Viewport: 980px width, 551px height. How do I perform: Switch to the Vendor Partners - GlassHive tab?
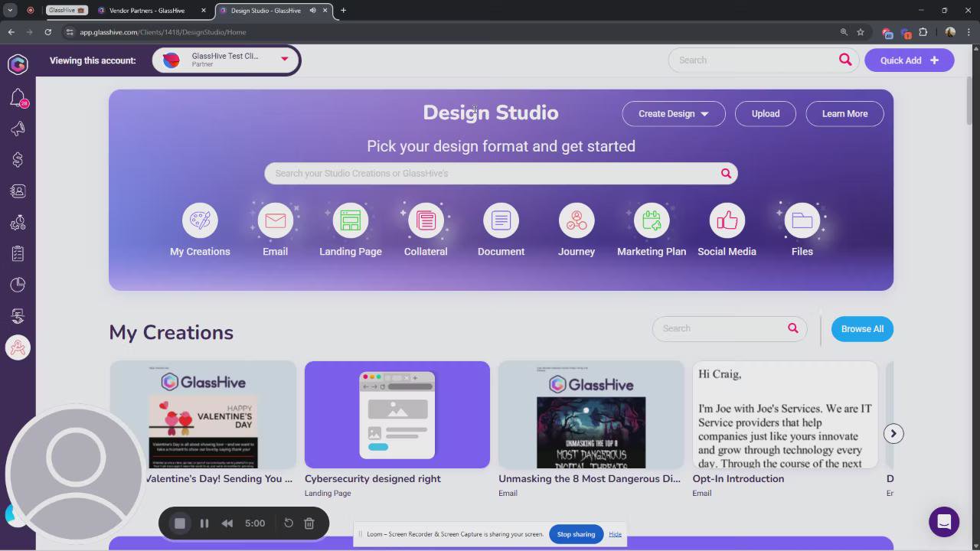pyautogui.click(x=152, y=11)
